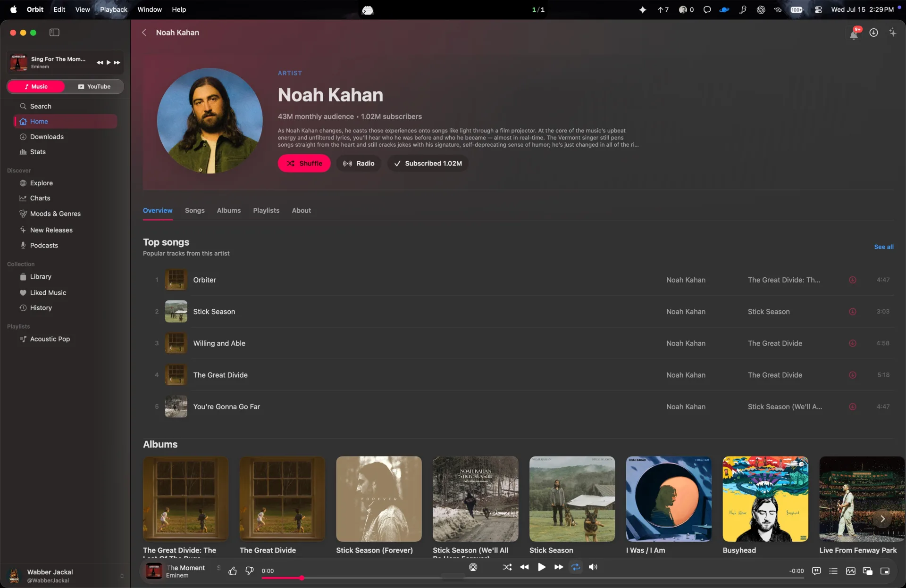
Task: Open lyrics speech-bubble icon in the player bar
Action: point(816,571)
